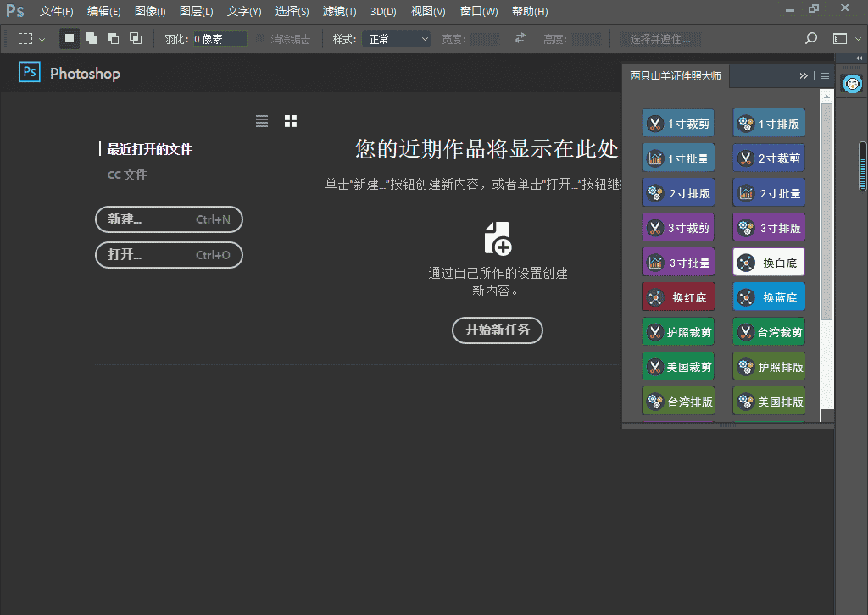
Task: Click the 换蓝底 blue background button
Action: [769, 297]
